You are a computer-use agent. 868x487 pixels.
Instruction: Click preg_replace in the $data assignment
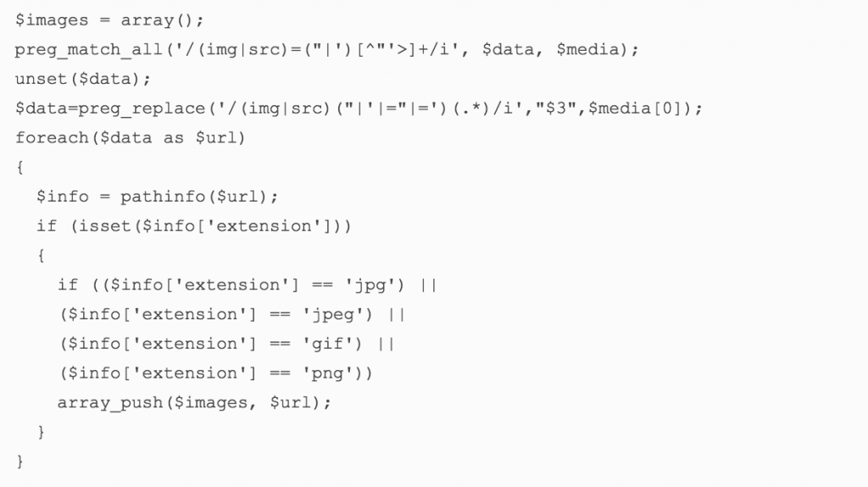(x=142, y=108)
